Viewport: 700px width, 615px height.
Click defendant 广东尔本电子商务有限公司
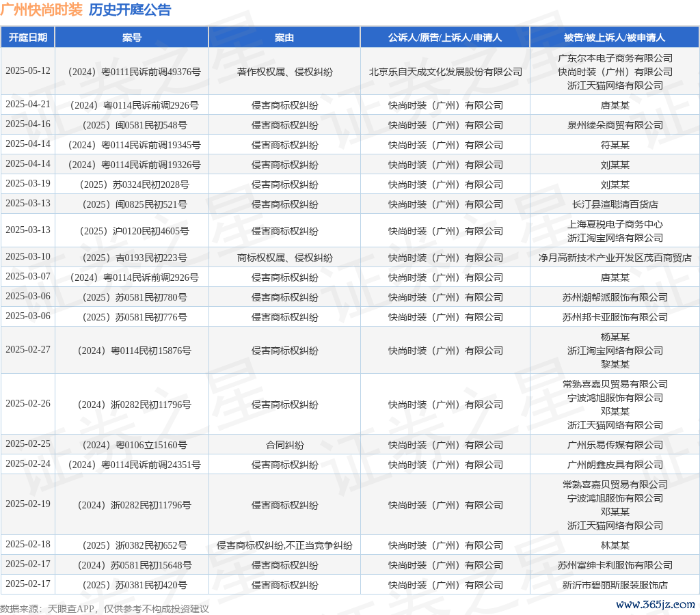(615, 58)
